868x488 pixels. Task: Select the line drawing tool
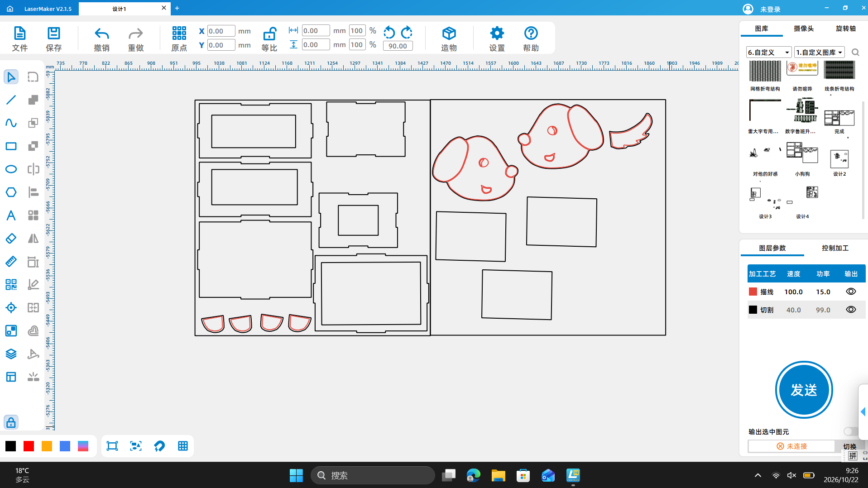[11, 100]
